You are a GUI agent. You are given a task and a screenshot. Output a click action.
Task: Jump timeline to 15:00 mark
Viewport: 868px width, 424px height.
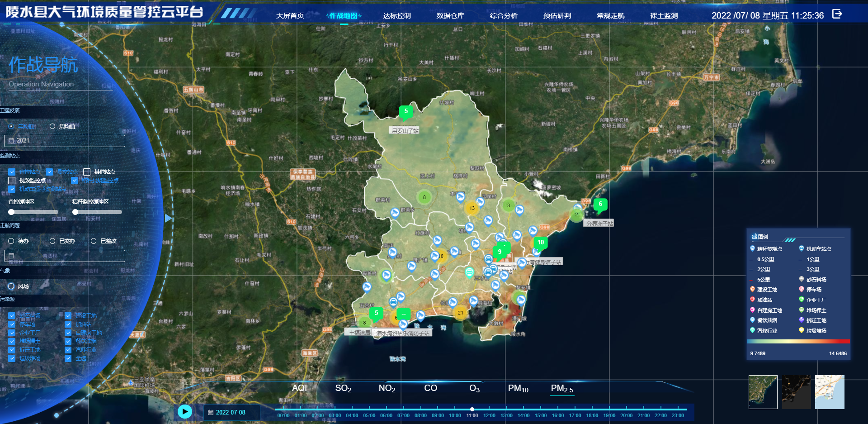[541, 415]
